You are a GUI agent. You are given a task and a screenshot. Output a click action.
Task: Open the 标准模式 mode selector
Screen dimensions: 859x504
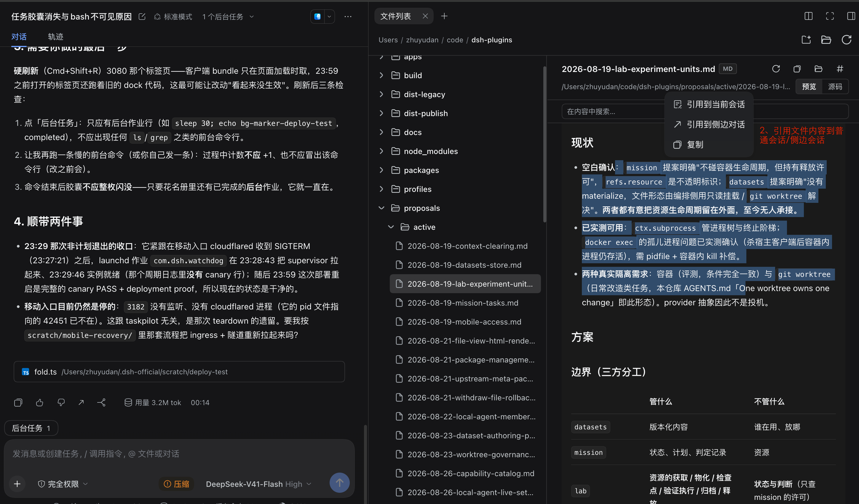(x=173, y=17)
